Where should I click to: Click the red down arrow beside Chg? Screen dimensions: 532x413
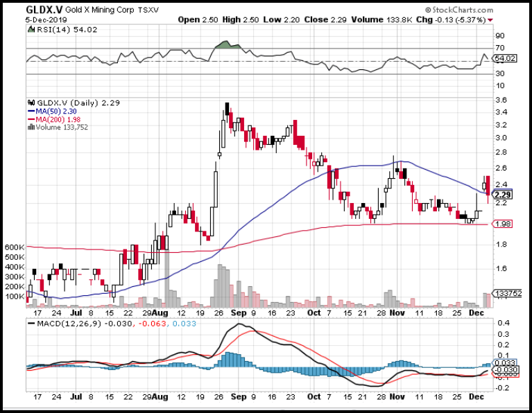coord(491,19)
